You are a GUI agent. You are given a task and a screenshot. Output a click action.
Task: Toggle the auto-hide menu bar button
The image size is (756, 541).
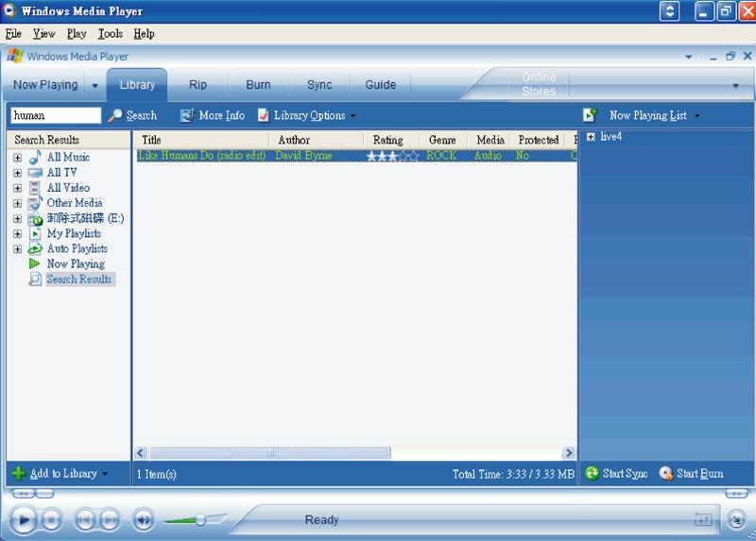pyautogui.click(x=670, y=11)
